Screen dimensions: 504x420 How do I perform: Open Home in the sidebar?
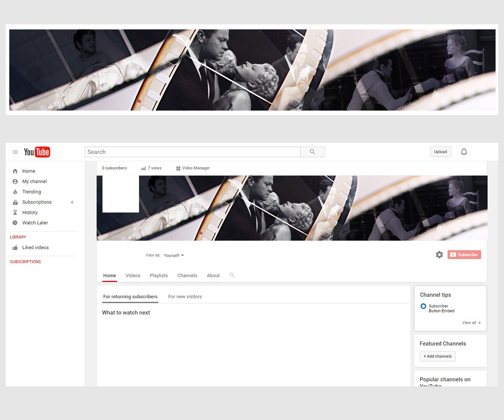[29, 171]
